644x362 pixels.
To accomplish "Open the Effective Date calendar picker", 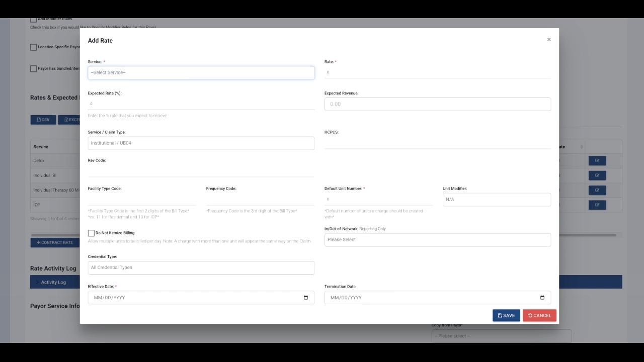I will pos(306,297).
